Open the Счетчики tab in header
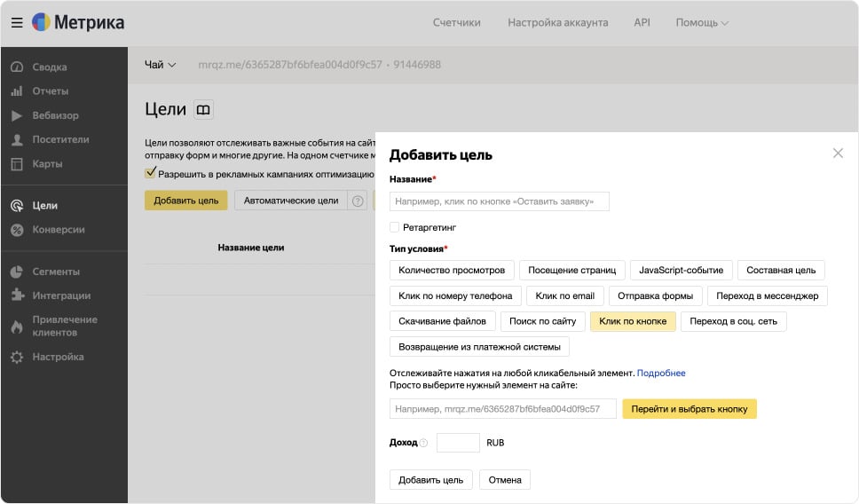 tap(456, 23)
